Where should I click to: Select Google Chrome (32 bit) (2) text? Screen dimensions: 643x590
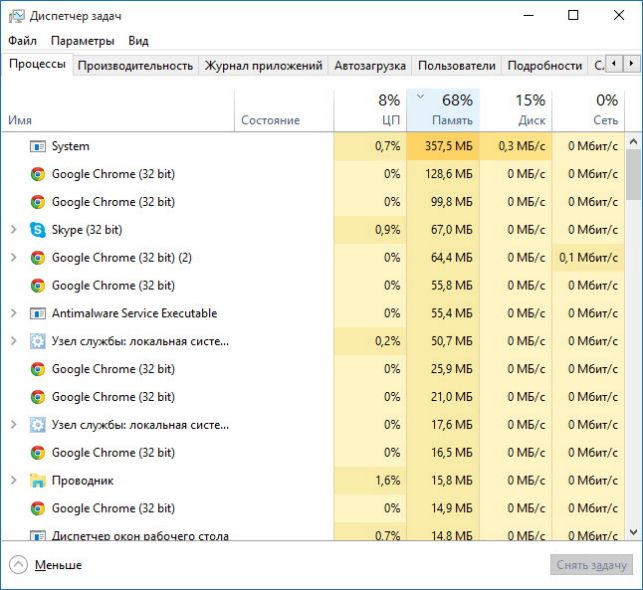121,257
